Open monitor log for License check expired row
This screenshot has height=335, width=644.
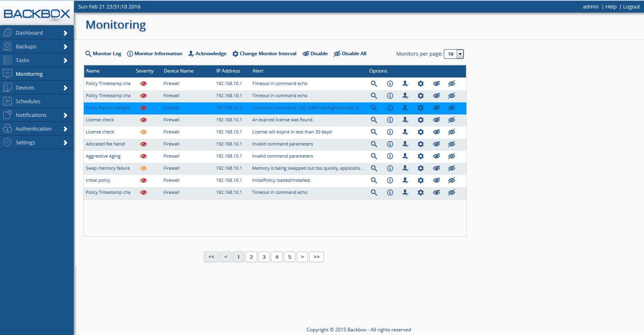pos(374,120)
